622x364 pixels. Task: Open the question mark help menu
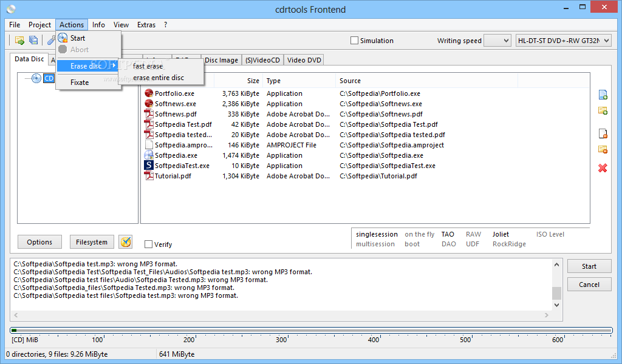(165, 24)
